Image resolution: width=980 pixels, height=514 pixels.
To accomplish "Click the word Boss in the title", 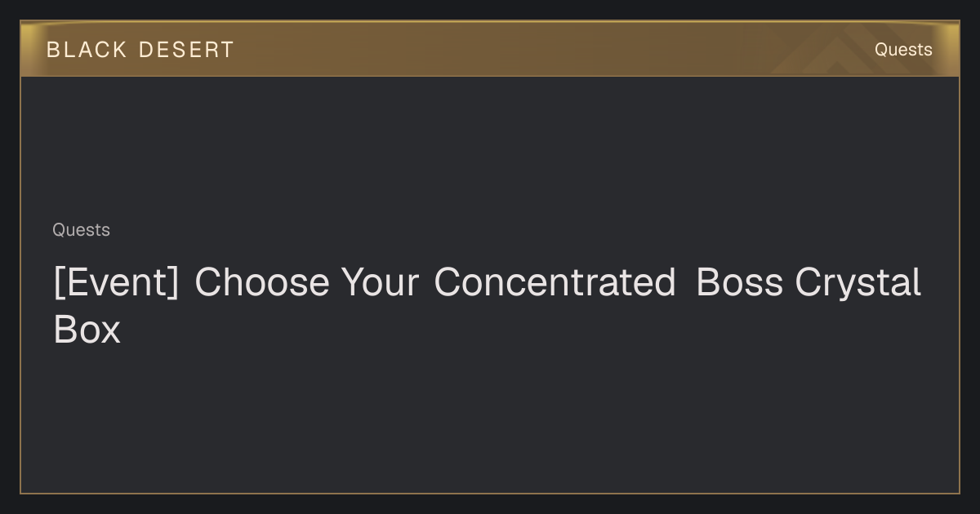I will (x=739, y=282).
